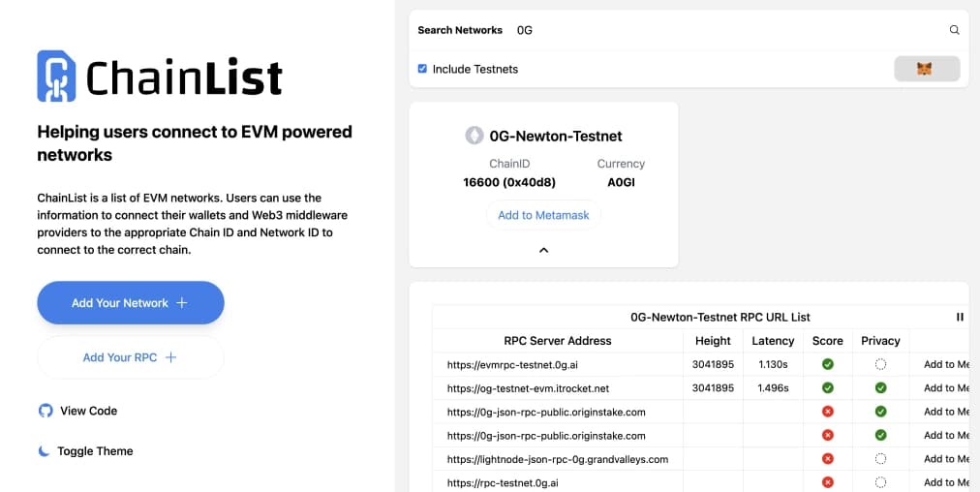This screenshot has height=492, width=980.
Task: Click green score check for evmrpc-testnet.0g.ai
Action: [x=828, y=364]
